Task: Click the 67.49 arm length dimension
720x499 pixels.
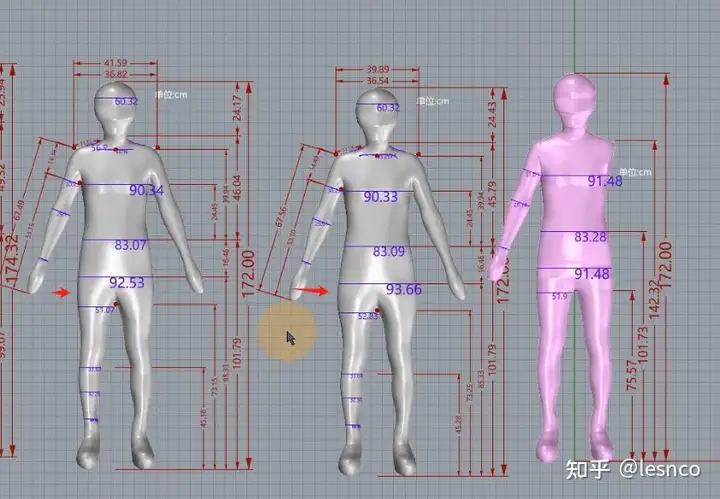Action: pos(20,210)
